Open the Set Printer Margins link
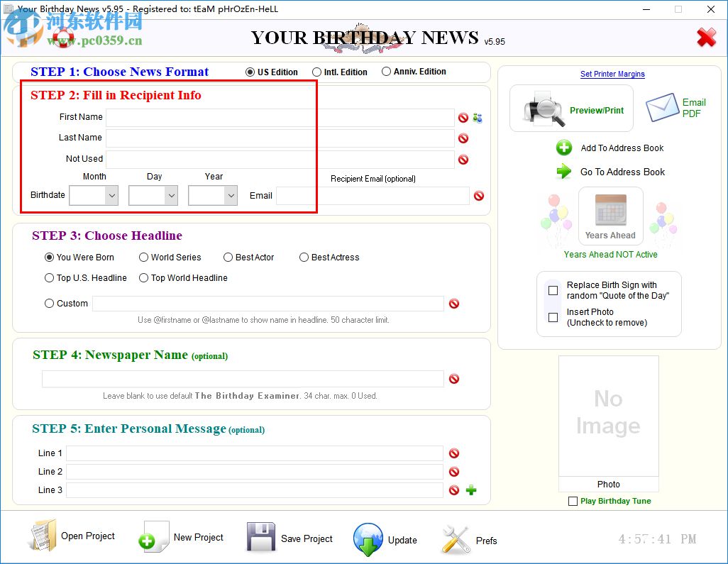The width and height of the screenshot is (728, 564). [612, 74]
